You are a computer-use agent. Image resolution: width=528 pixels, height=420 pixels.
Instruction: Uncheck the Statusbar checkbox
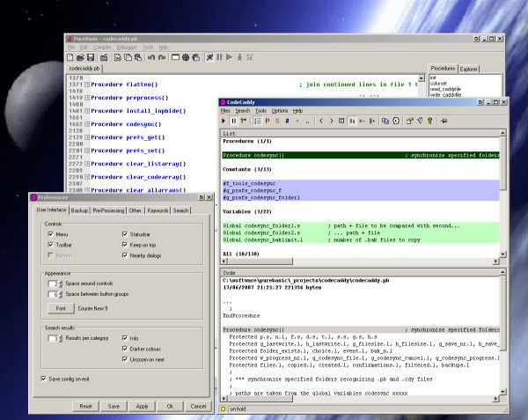point(124,234)
